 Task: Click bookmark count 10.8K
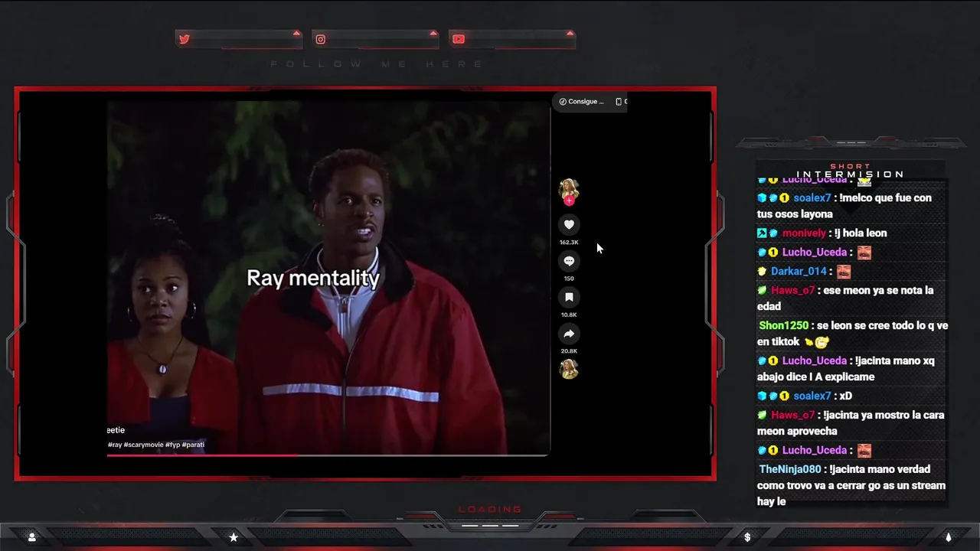coord(569,315)
